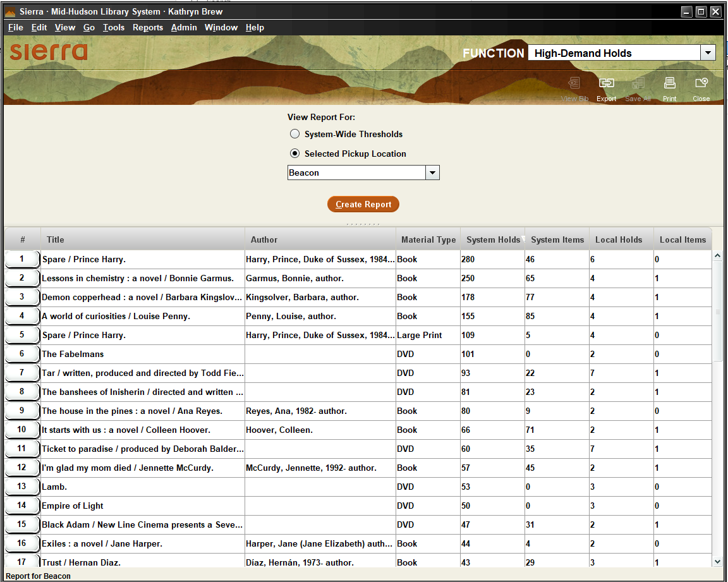728x582 pixels.
Task: Select 'Empire of Light' title cell
Action: tap(143, 506)
